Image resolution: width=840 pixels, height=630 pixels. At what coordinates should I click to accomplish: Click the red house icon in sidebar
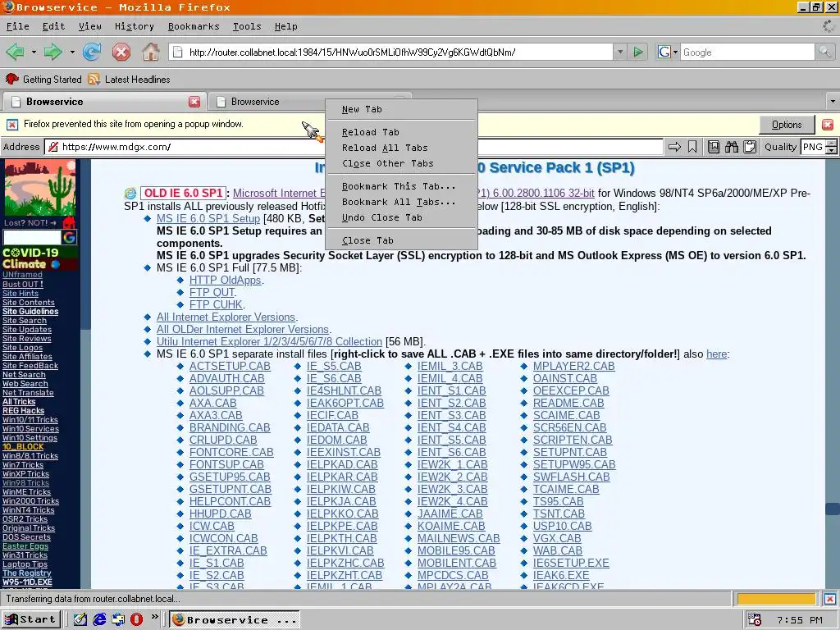click(x=69, y=221)
